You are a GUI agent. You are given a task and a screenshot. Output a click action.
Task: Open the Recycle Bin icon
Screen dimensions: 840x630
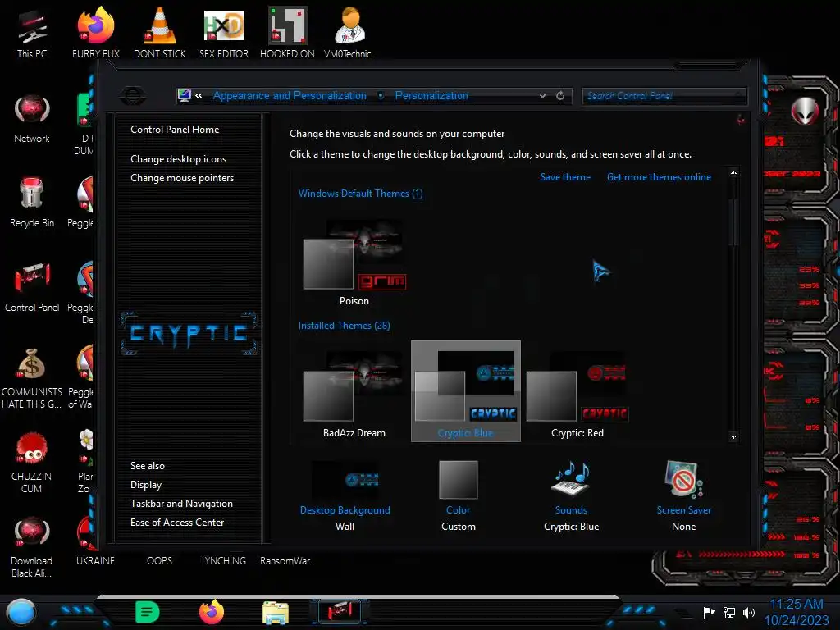coord(32,203)
